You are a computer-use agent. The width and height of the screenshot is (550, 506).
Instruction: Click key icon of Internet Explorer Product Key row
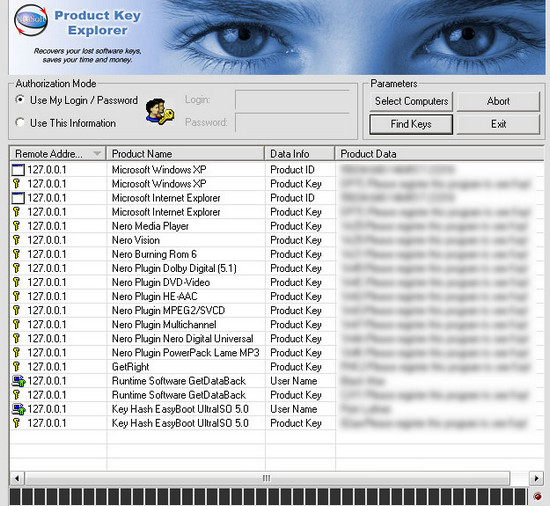coord(16,212)
